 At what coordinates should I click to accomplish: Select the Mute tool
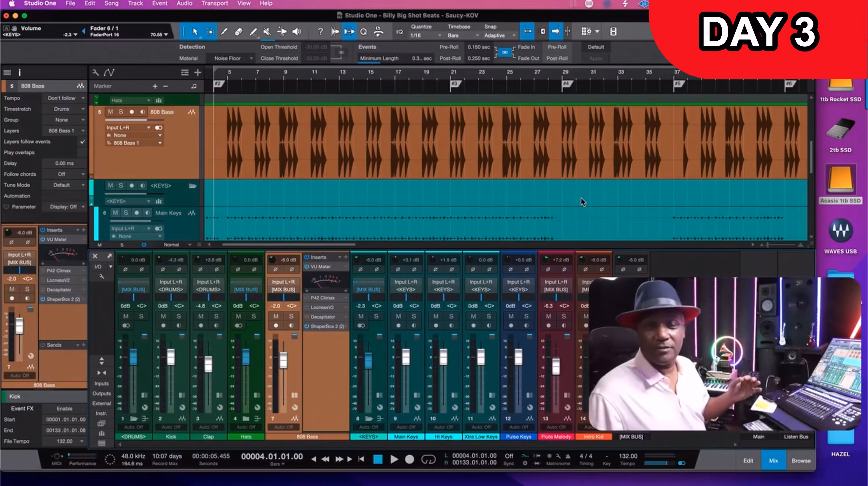267,32
